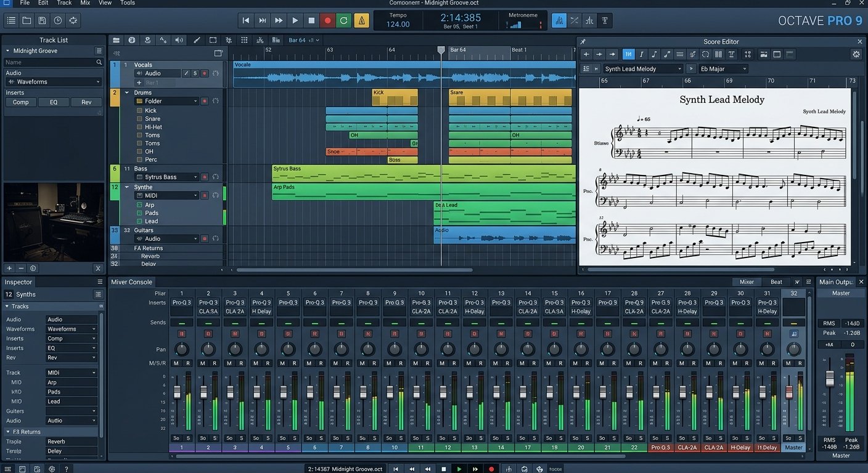Click the Master volume fader handle

click(830, 379)
